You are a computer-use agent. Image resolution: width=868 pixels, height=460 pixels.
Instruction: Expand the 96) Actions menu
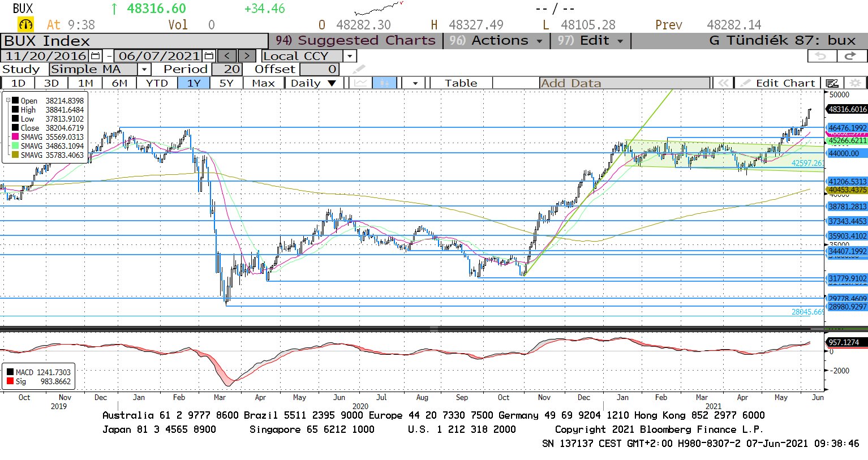(496, 41)
